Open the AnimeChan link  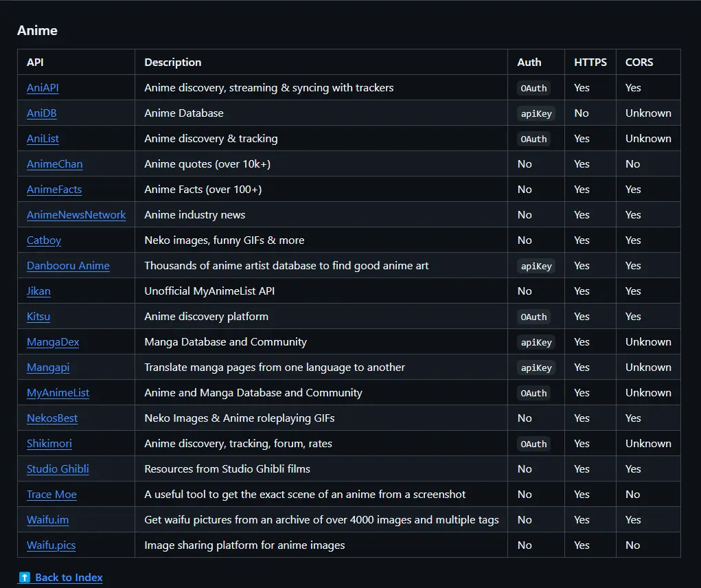[54, 164]
